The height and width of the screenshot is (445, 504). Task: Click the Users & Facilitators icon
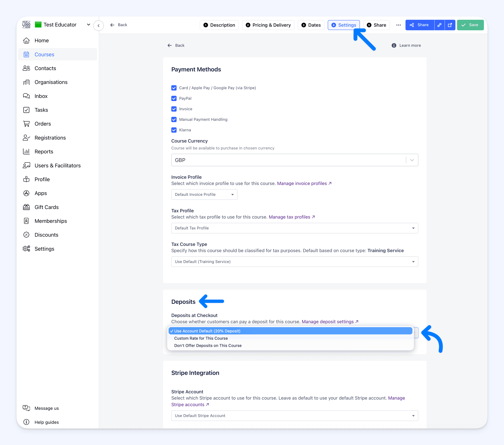26,166
